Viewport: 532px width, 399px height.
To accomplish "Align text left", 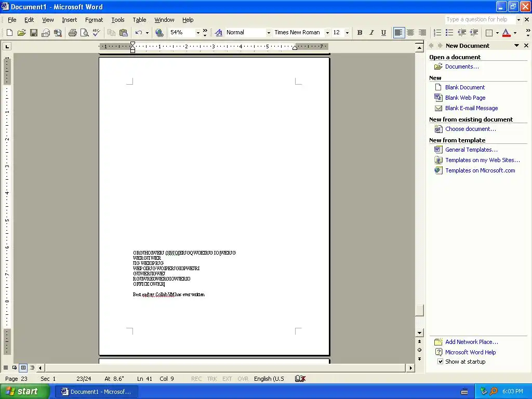I will (398, 33).
